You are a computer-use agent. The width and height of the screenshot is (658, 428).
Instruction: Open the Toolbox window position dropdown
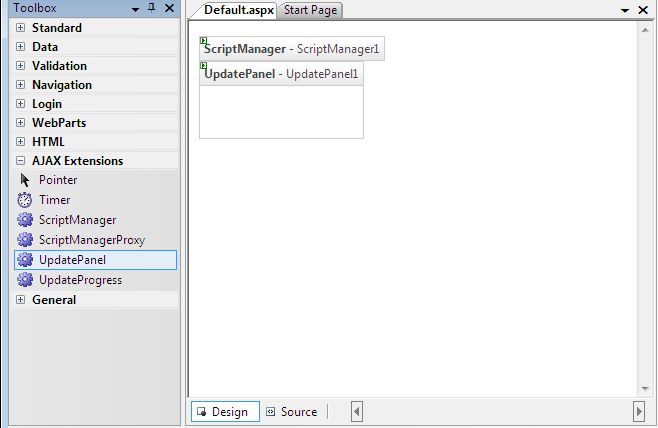pyautogui.click(x=135, y=9)
